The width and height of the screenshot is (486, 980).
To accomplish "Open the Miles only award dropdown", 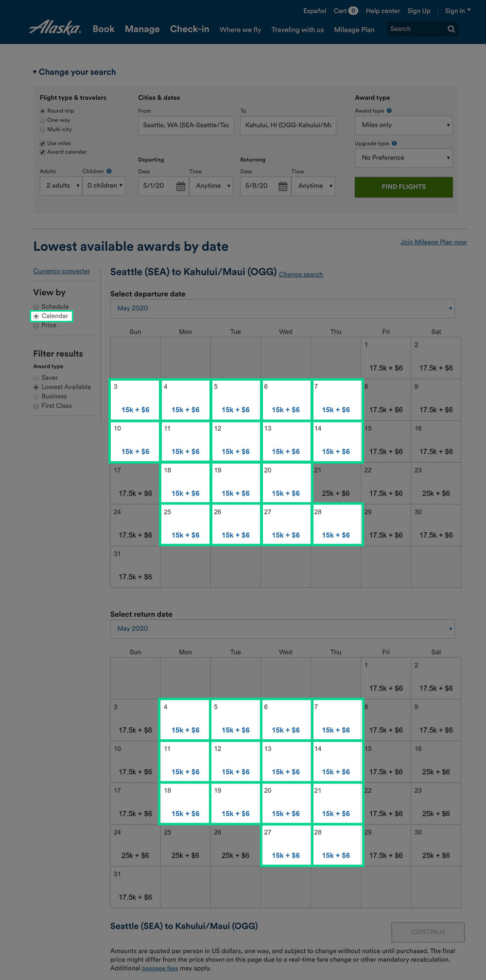I will coord(404,125).
